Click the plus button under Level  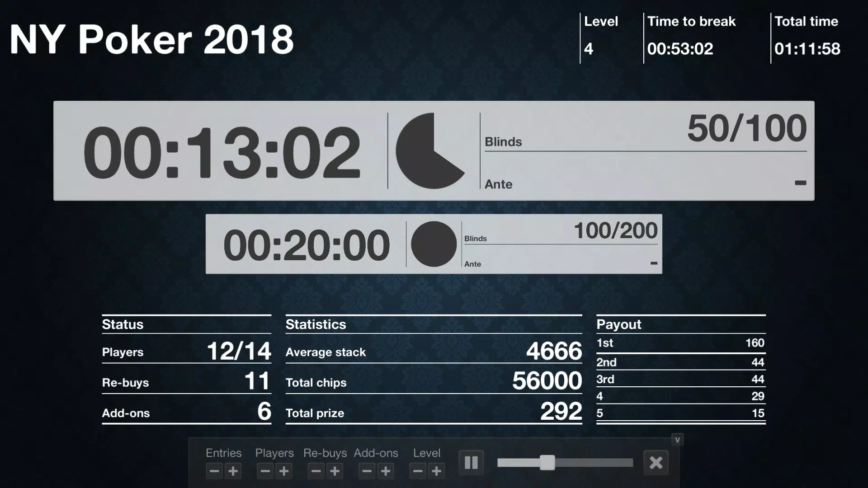[x=436, y=471]
